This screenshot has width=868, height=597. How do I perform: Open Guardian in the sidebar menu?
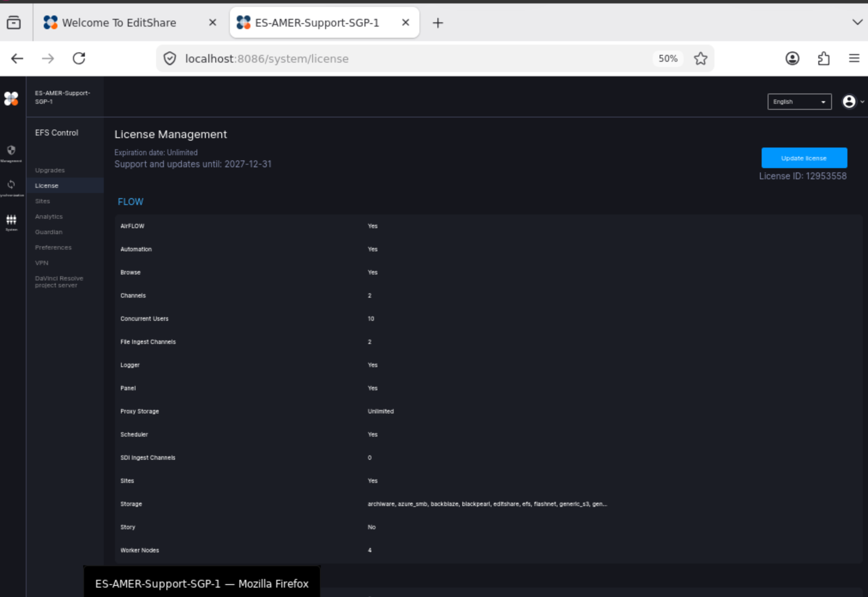pyautogui.click(x=48, y=232)
